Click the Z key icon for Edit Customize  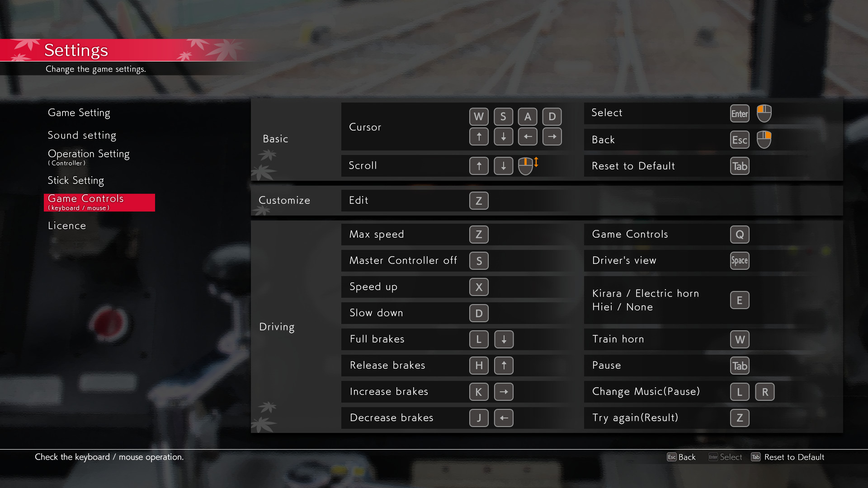[479, 201]
